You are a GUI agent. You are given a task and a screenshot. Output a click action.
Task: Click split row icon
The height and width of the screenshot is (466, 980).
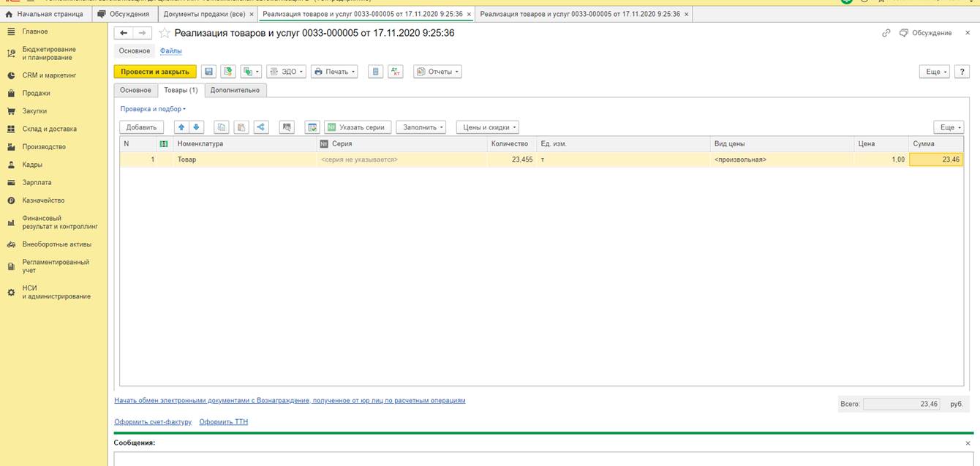pos(261,127)
